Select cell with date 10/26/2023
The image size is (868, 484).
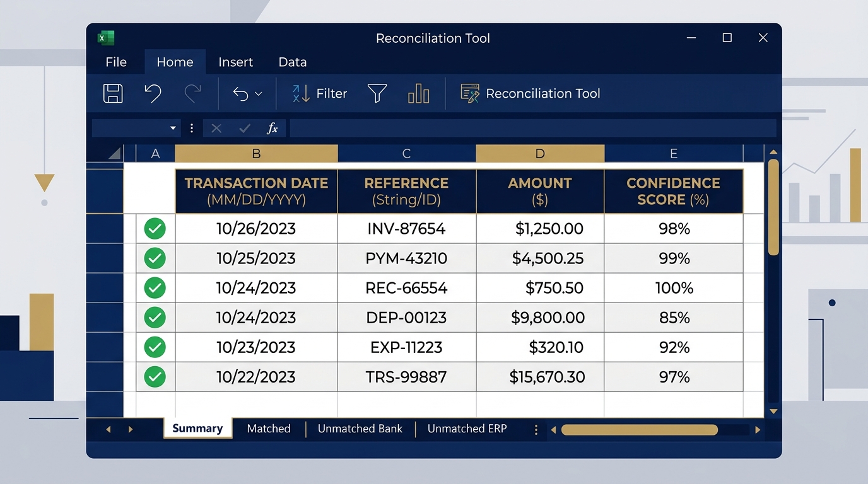click(256, 229)
